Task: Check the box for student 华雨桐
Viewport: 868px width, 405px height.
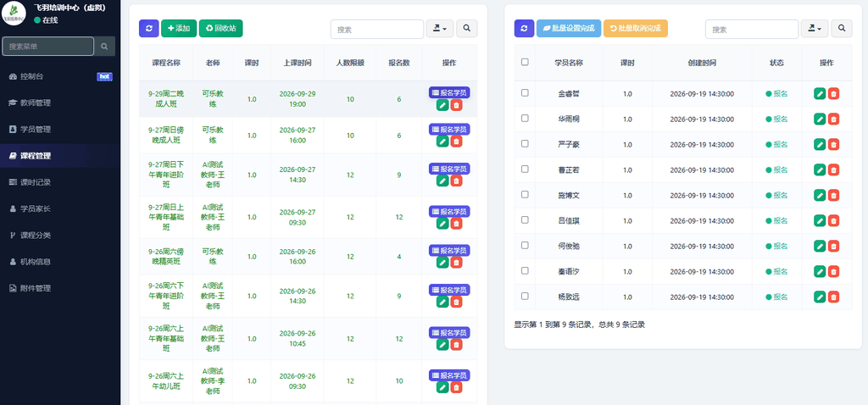Action: (525, 119)
